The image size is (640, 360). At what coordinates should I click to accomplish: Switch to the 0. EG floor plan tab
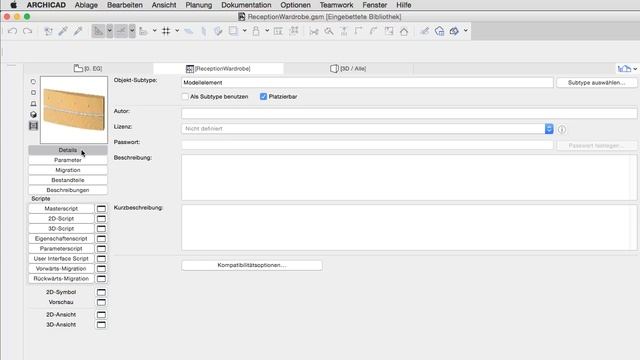[88, 69]
